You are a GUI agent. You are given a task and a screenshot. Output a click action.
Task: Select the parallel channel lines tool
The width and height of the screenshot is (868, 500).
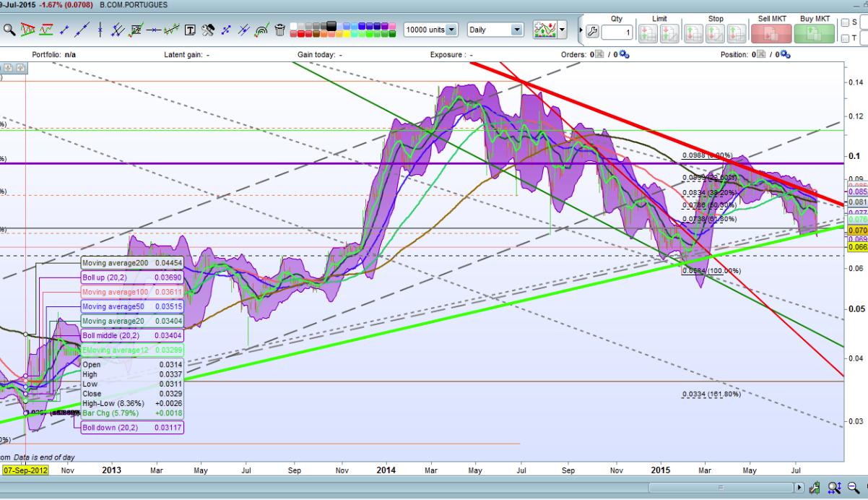point(118,30)
